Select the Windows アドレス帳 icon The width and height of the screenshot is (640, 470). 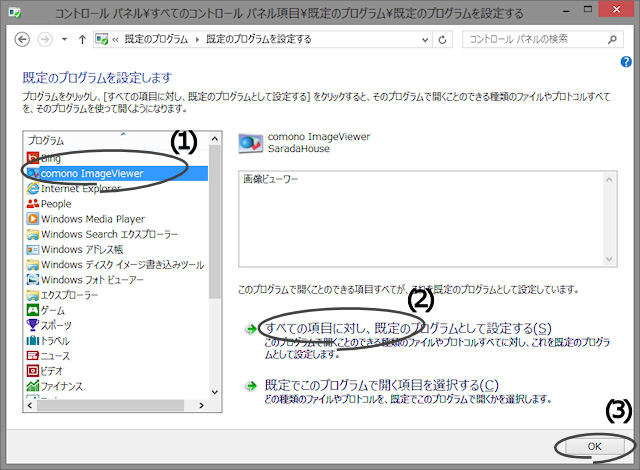click(x=33, y=249)
